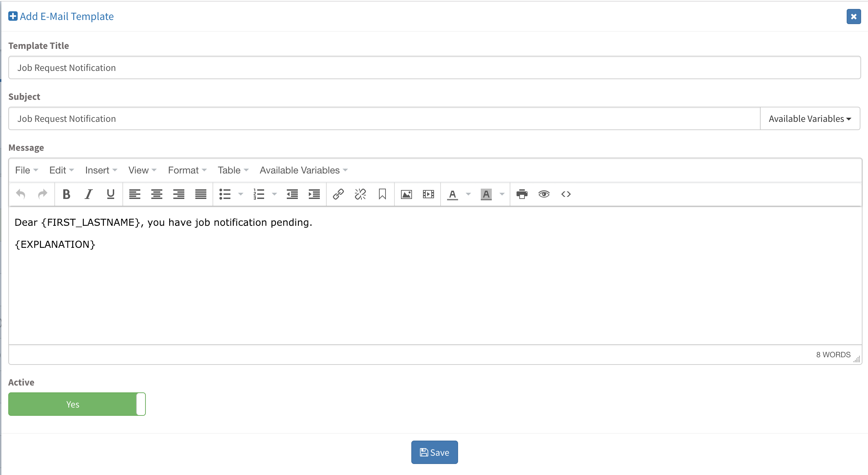Viewport: 868px width, 475px height.
Task: Click the Insert/edit link icon
Action: [338, 194]
